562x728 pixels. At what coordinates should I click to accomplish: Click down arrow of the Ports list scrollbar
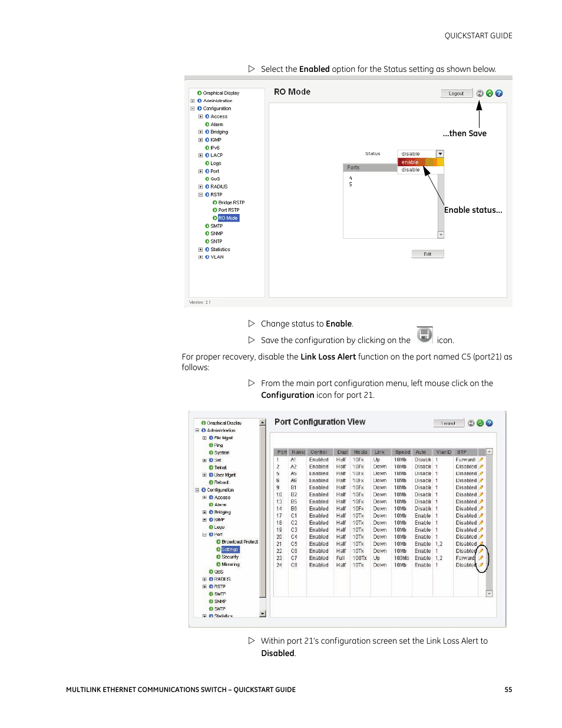[441, 235]
